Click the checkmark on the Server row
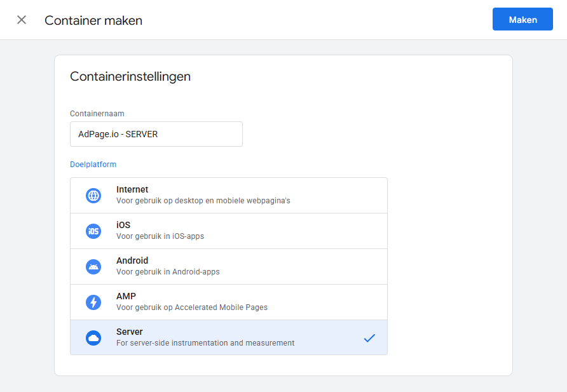The height and width of the screenshot is (392, 567). [x=369, y=338]
